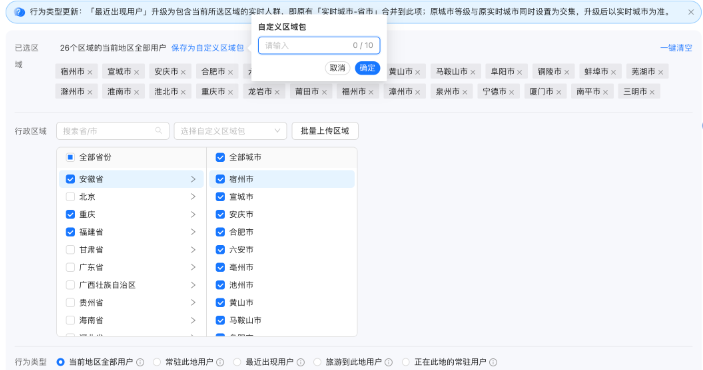Open the 选择自定义区域包 dropdown
This screenshot has height=370, width=703.
(230, 131)
